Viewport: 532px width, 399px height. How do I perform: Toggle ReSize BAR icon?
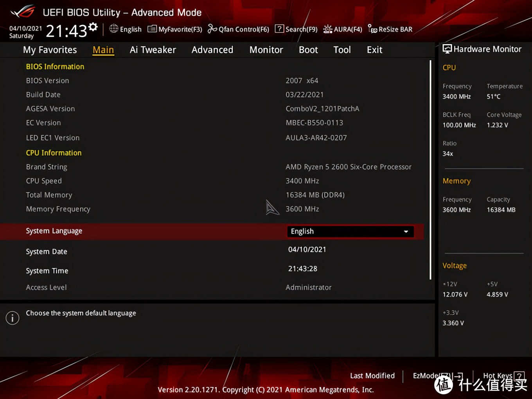(372, 29)
